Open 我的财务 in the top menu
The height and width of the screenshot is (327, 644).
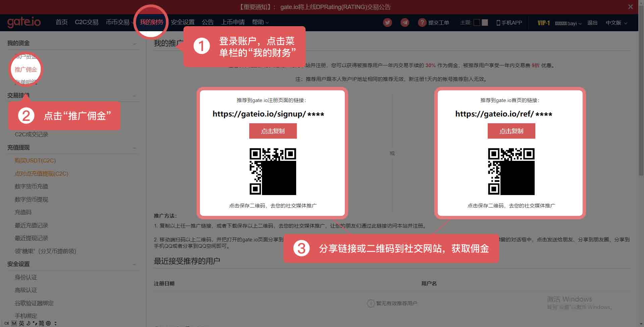(152, 22)
